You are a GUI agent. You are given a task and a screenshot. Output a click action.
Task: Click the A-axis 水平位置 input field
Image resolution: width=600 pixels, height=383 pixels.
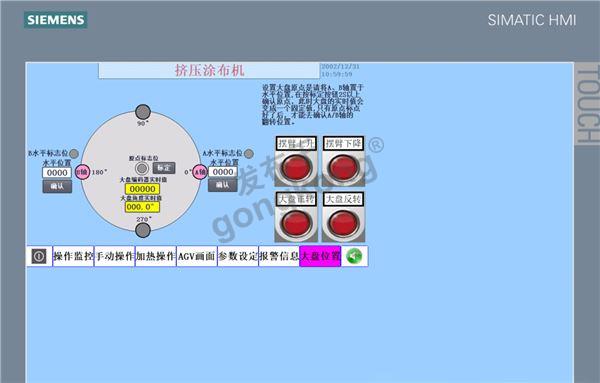[223, 172]
